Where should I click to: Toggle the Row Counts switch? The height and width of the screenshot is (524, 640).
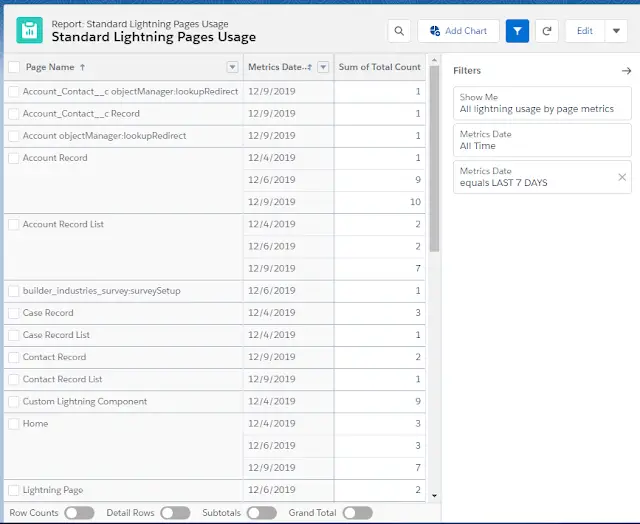pos(80,513)
